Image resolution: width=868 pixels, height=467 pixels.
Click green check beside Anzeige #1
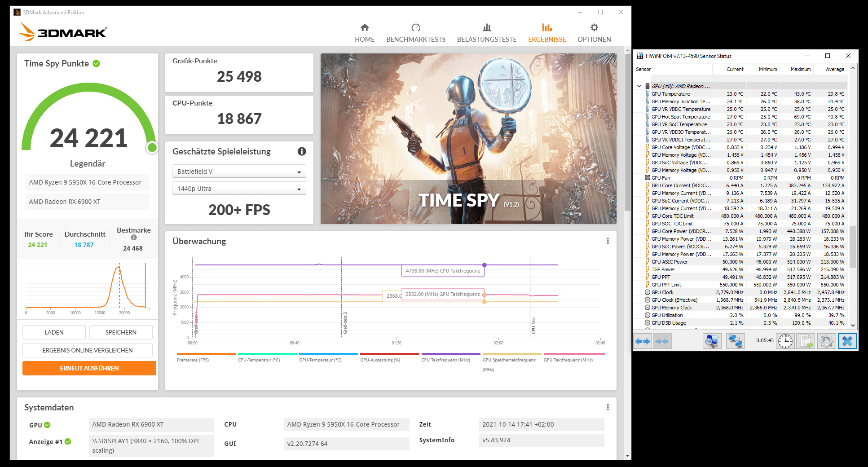tap(68, 441)
